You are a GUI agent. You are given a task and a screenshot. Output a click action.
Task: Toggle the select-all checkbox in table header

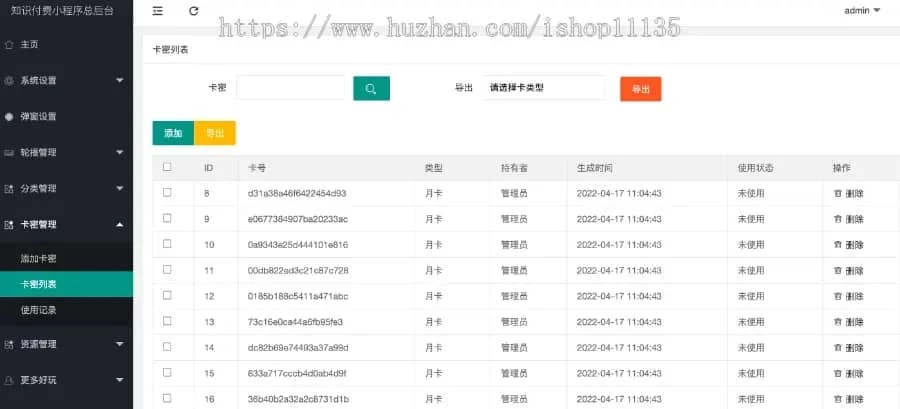click(167, 167)
